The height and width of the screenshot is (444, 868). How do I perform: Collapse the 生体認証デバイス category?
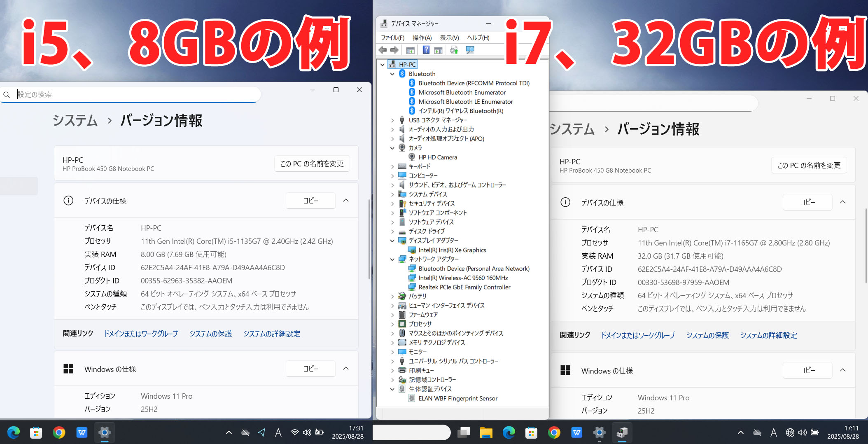[x=392, y=389]
